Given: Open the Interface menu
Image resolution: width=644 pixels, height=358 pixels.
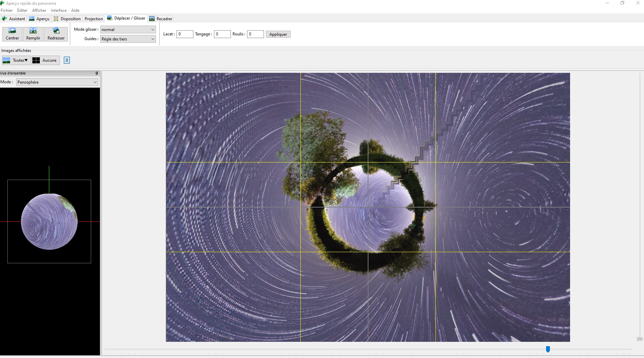Looking at the screenshot, I should tap(59, 10).
